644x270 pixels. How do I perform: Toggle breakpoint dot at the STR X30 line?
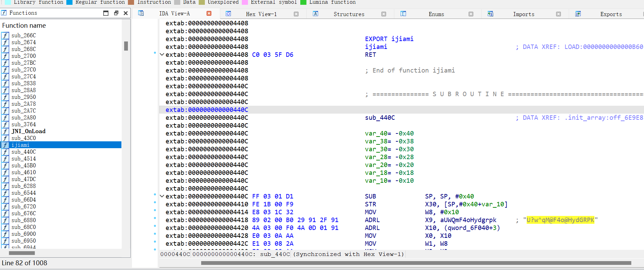tap(155, 202)
